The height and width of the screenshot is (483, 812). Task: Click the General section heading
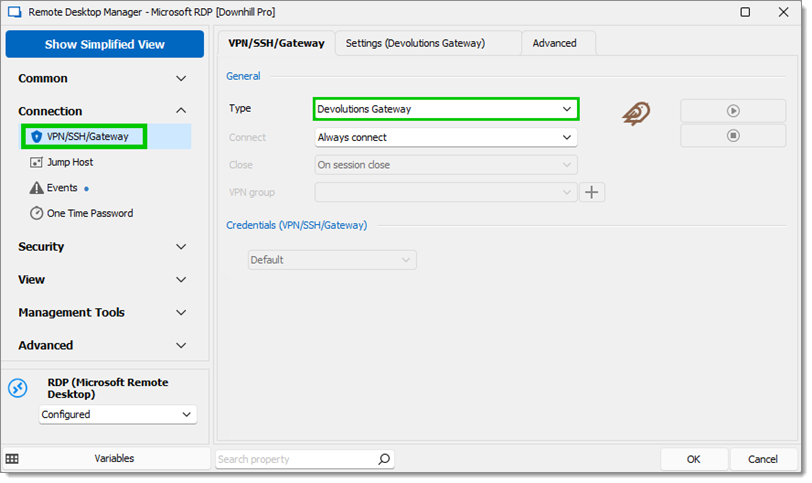point(243,76)
